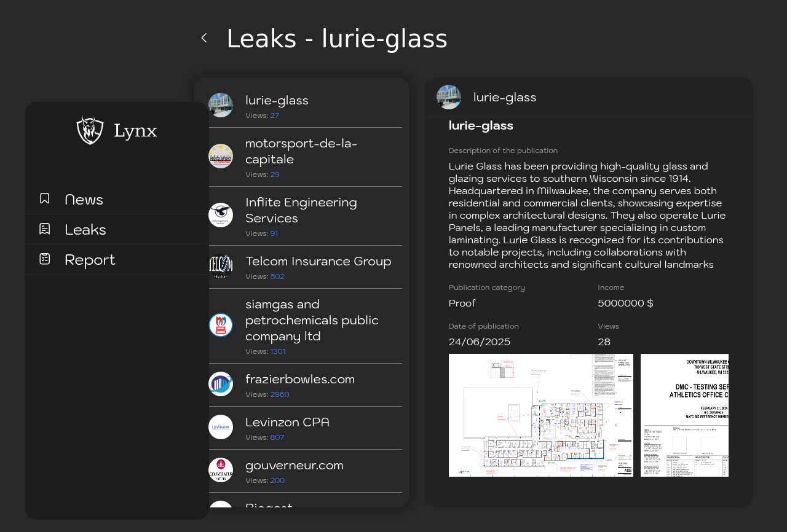Click the 'Income' label
787x532 pixels.
coord(611,288)
